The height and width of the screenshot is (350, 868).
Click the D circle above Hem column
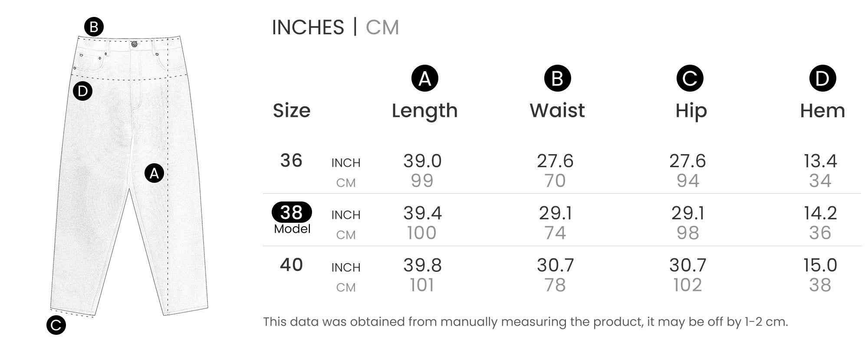[822, 79]
